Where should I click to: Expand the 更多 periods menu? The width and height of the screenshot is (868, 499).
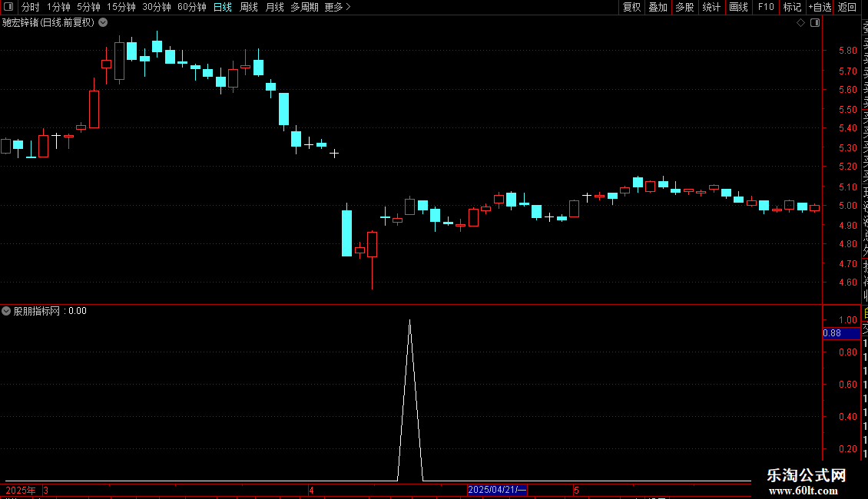coord(337,7)
